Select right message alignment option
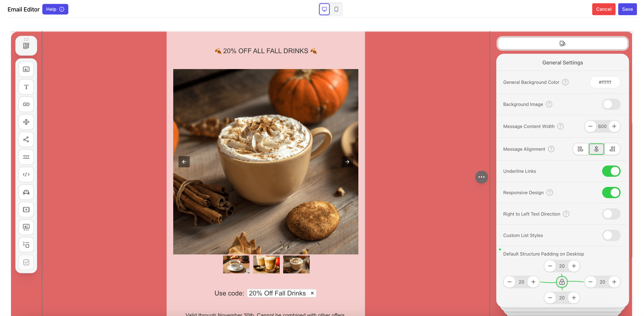The image size is (644, 316). (612, 149)
